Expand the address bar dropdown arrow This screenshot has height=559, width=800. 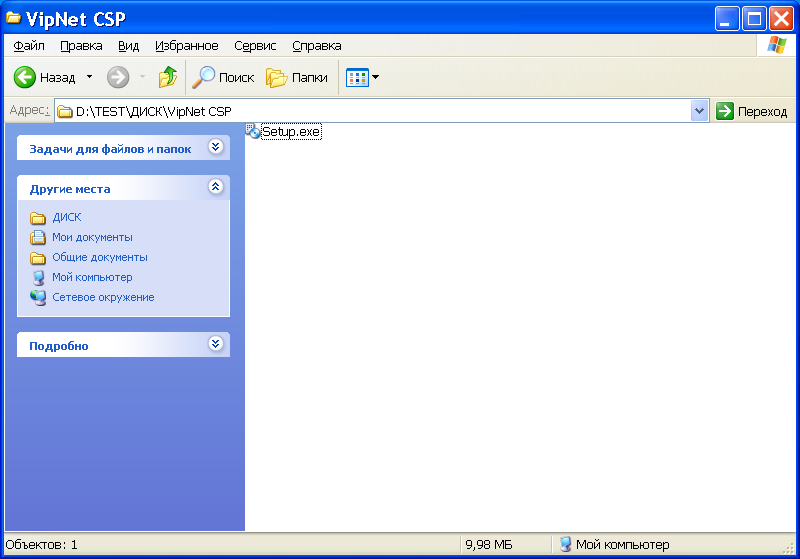(699, 111)
